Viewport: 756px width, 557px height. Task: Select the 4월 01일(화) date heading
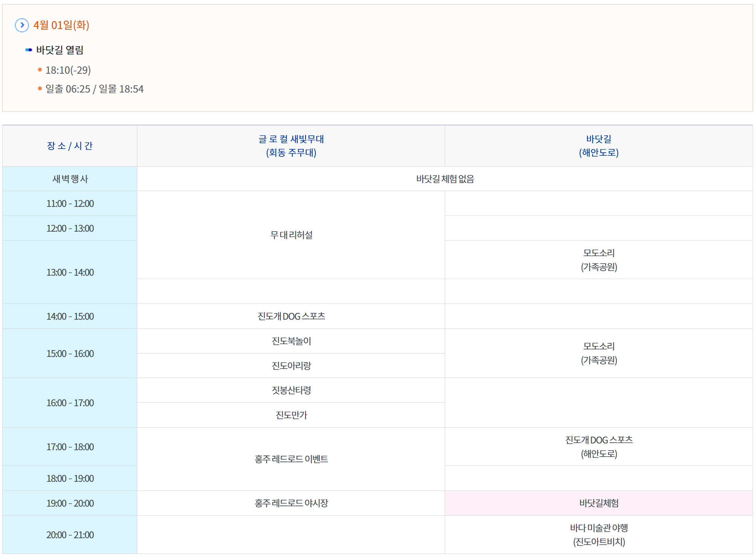point(61,25)
